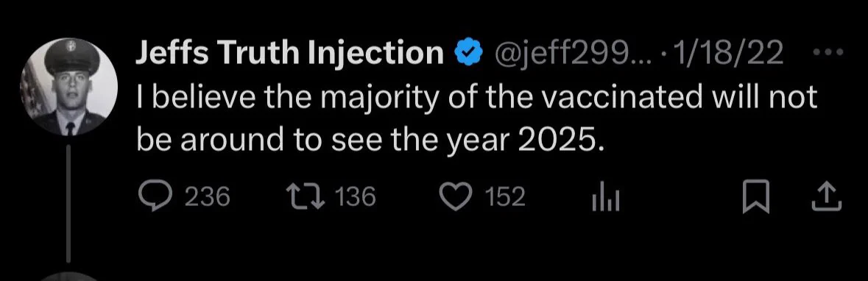Open the soldier profile picture avatar
The image size is (868, 281).
[68, 86]
